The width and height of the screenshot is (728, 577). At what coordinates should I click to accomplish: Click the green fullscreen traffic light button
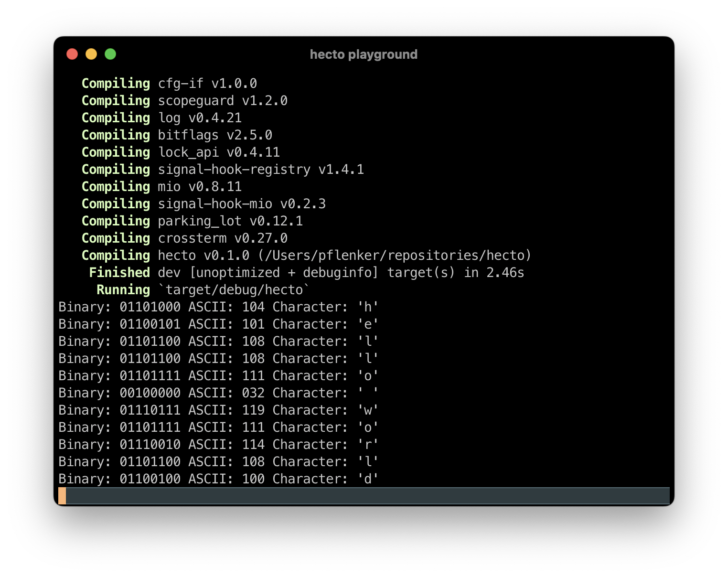point(110,54)
